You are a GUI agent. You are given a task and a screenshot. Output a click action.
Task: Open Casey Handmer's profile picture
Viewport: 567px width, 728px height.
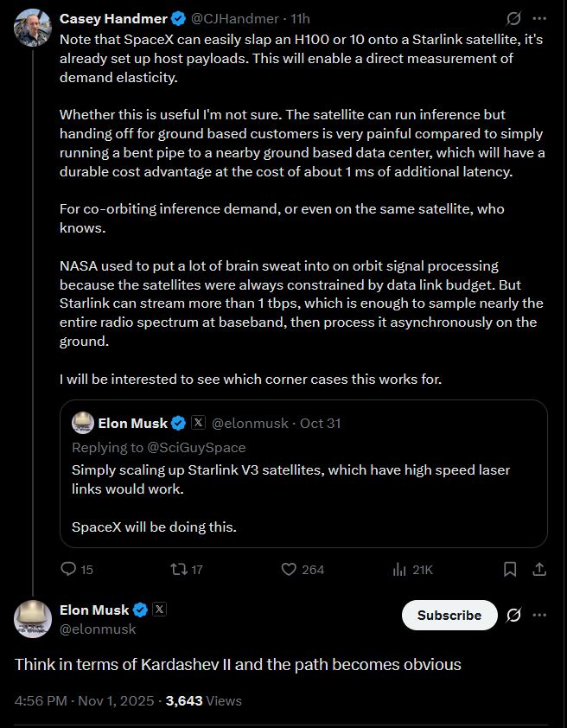pyautogui.click(x=33, y=28)
